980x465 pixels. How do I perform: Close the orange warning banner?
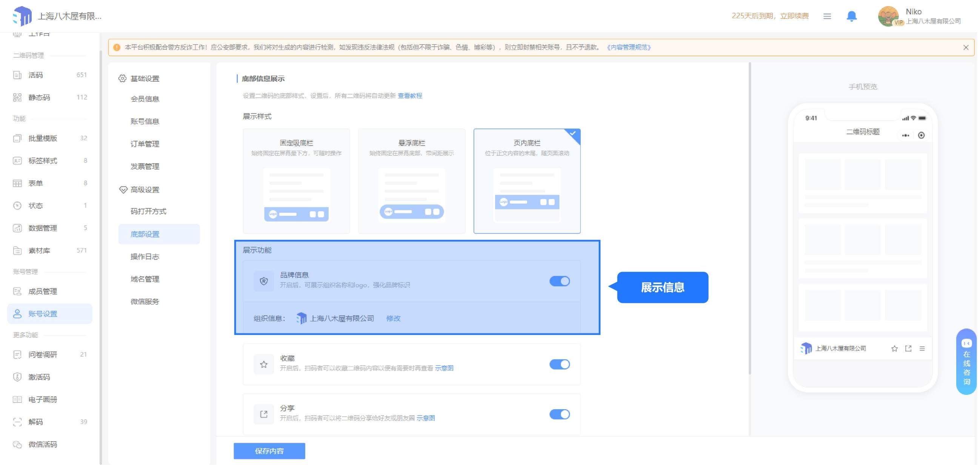point(966,48)
